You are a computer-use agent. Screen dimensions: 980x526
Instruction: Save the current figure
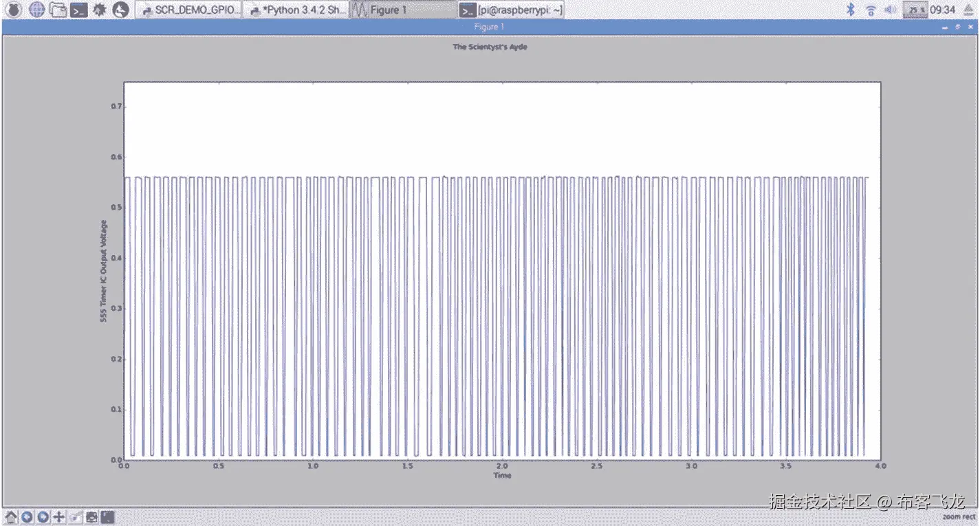pyautogui.click(x=91, y=516)
